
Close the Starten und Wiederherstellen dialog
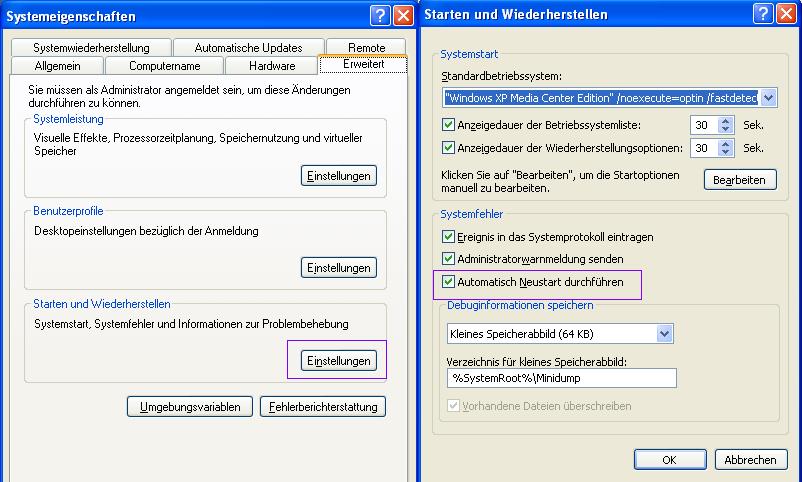786,14
